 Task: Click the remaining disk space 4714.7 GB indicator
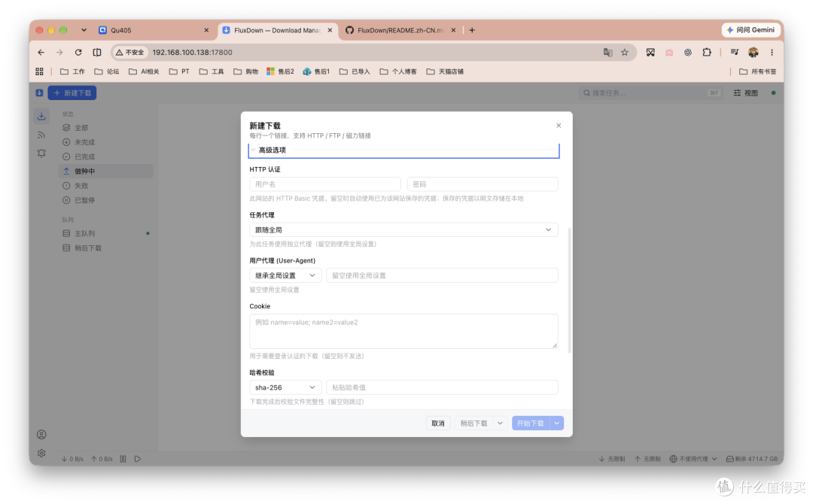(x=752, y=459)
